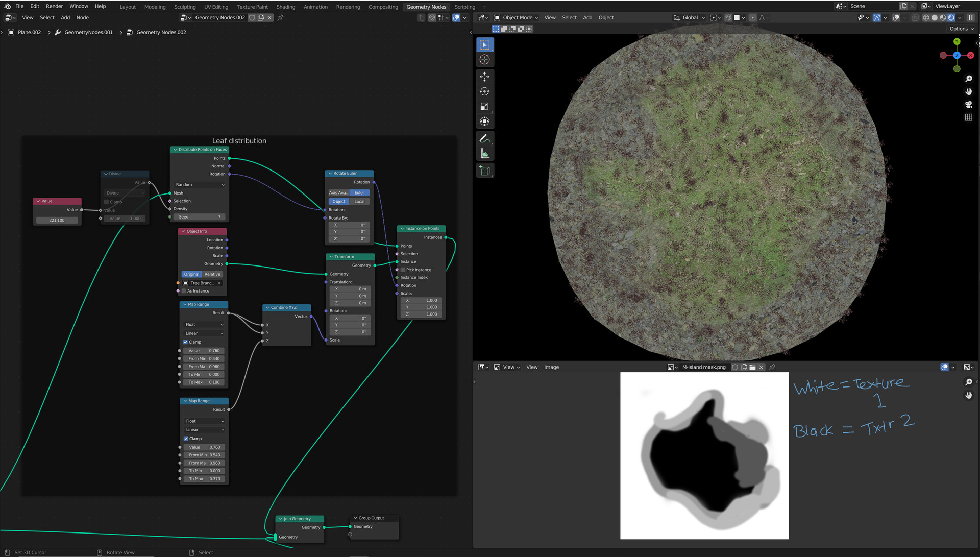Switch to the Shading workspace tab
Screen dimensions: 980x557
coord(285,7)
